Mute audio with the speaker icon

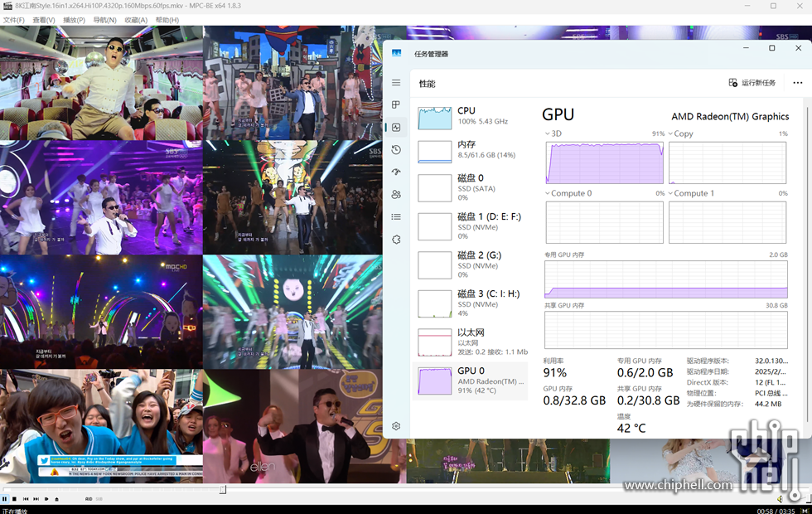(780, 499)
